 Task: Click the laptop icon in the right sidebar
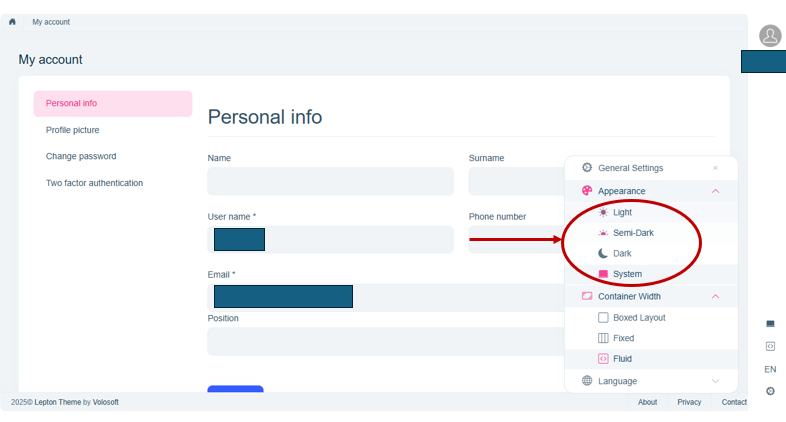(770, 324)
